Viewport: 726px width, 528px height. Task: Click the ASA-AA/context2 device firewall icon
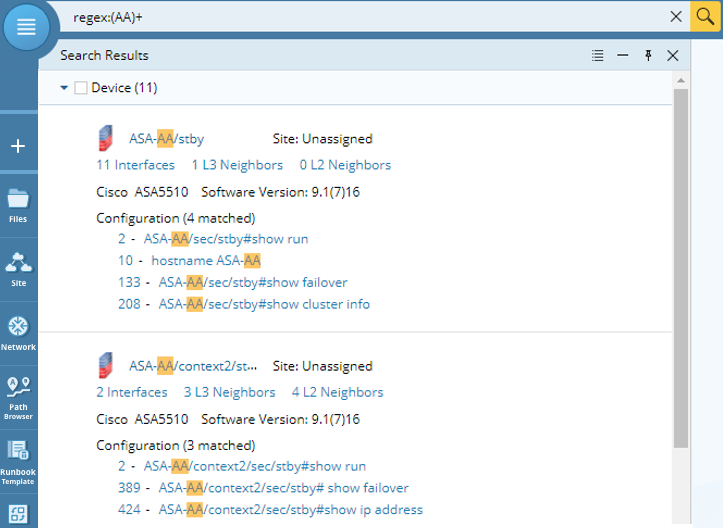click(106, 365)
